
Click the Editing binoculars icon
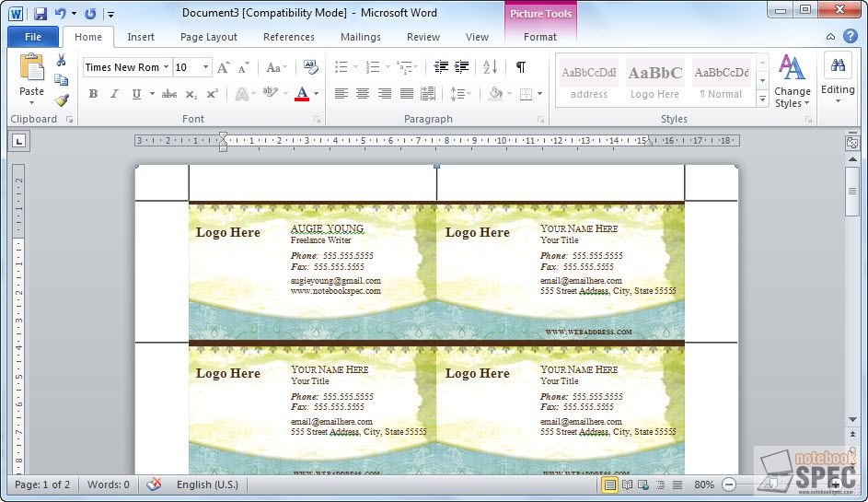click(838, 65)
